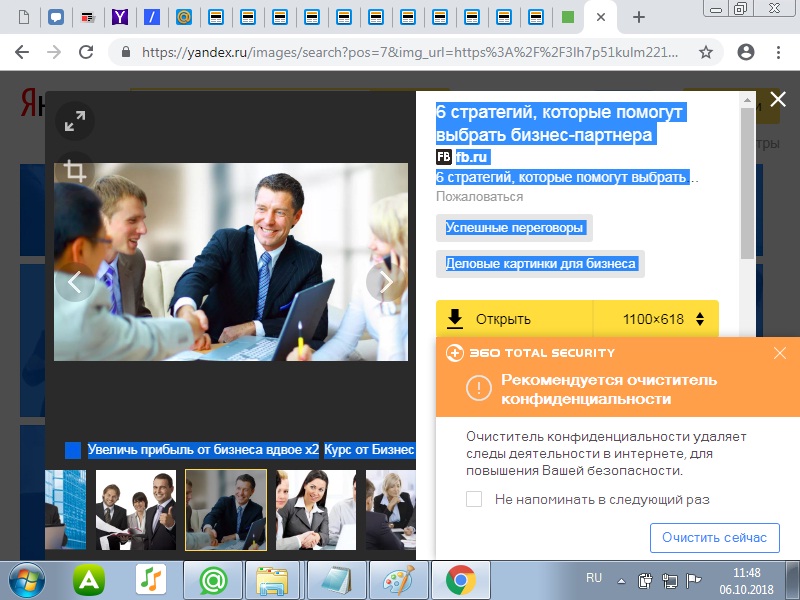This screenshot has width=800, height=600.
Task: Open the fb.ru source link
Action: coord(472,157)
